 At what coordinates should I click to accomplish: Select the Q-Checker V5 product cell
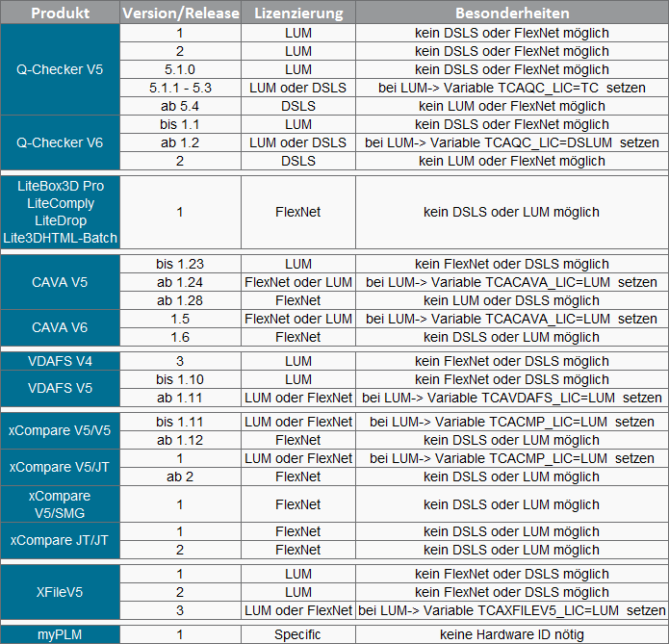point(60,69)
